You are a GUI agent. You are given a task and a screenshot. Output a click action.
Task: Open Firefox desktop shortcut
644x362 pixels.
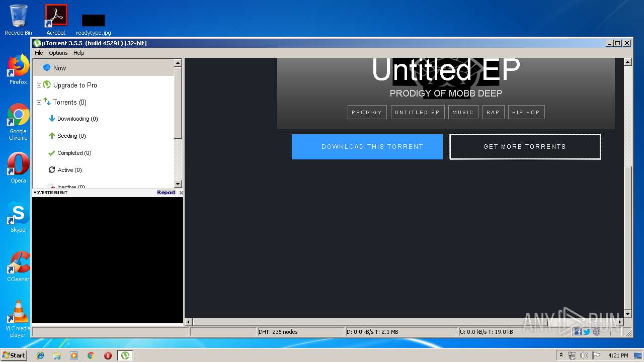point(18,70)
